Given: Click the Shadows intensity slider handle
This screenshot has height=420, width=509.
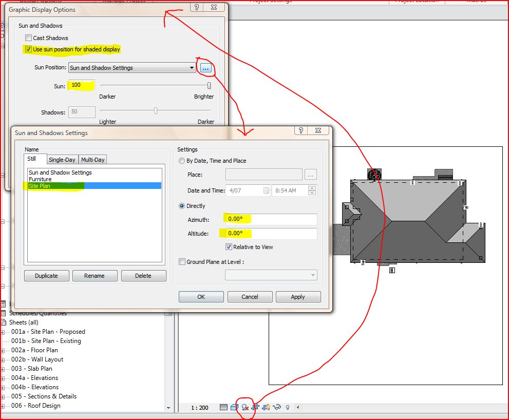Looking at the screenshot, I should (156, 111).
